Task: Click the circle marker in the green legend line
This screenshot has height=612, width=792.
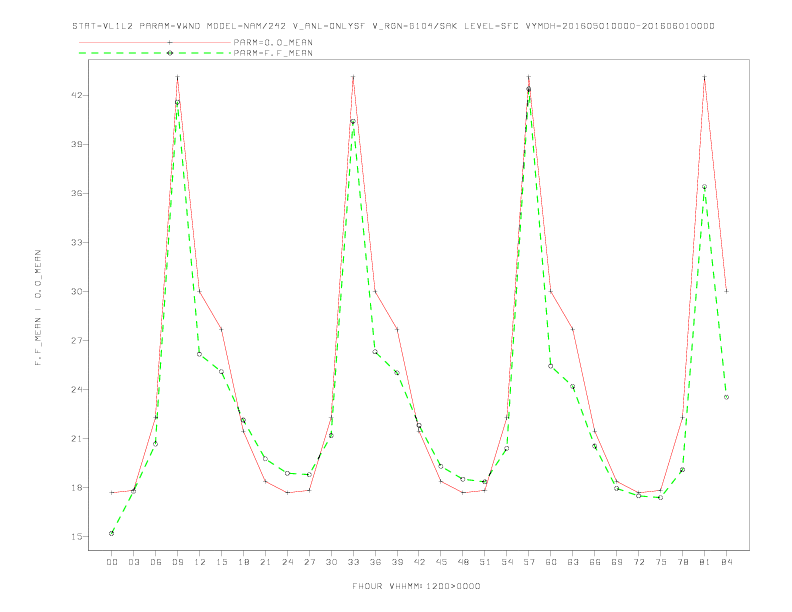Action: point(170,53)
